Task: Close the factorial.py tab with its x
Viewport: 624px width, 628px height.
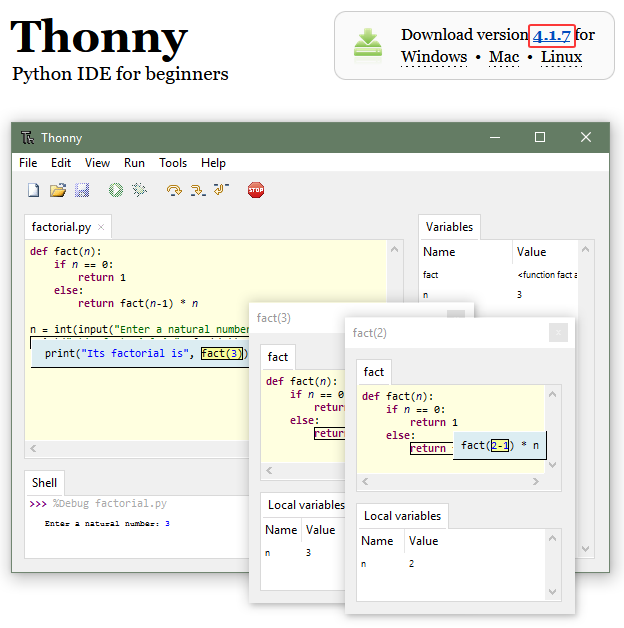Action: point(101,227)
